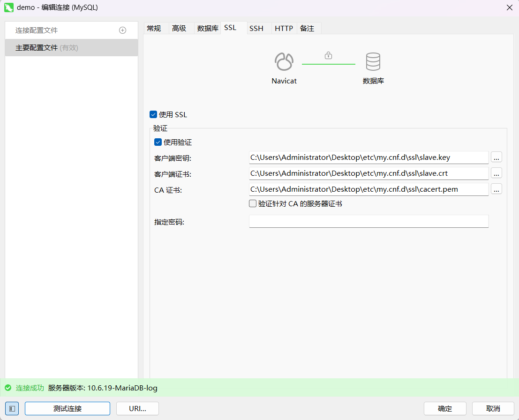Browse for client certificate file
519x420 pixels.
pos(496,173)
